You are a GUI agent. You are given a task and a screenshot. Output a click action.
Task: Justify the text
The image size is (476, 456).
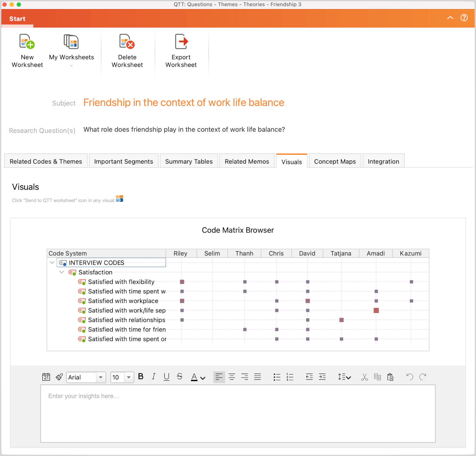(258, 377)
